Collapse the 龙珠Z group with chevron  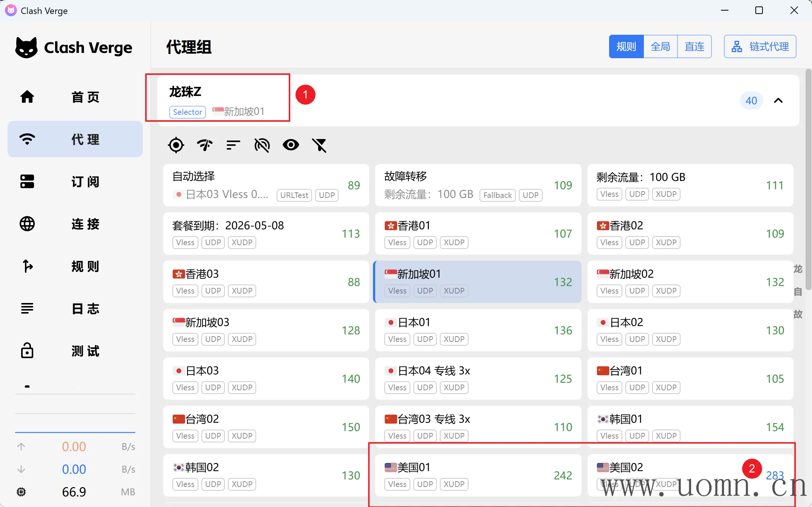(778, 100)
